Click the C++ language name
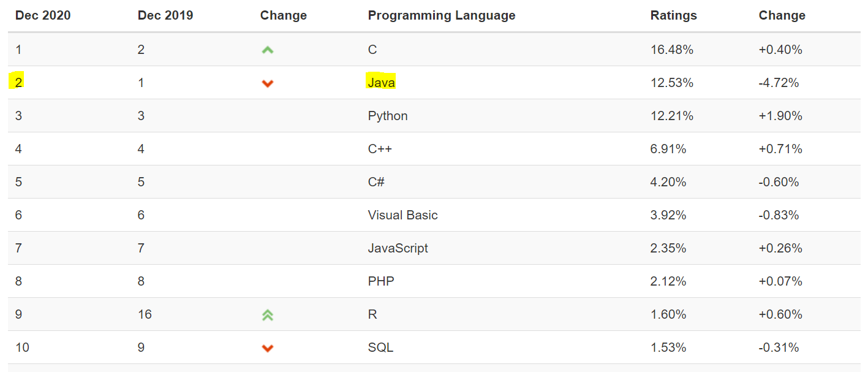 (x=380, y=149)
